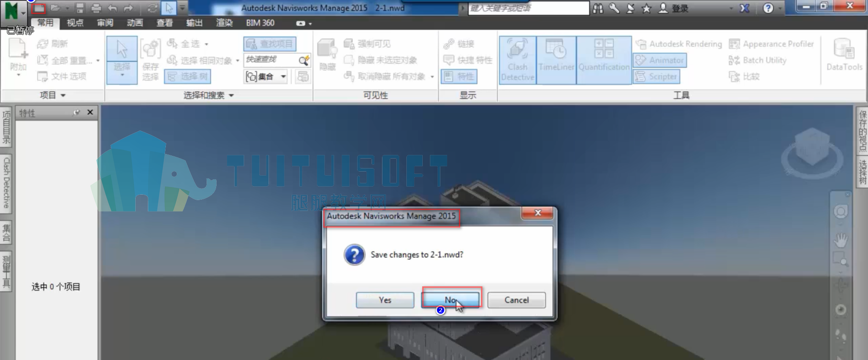Toggle the Animator window button

point(660,60)
